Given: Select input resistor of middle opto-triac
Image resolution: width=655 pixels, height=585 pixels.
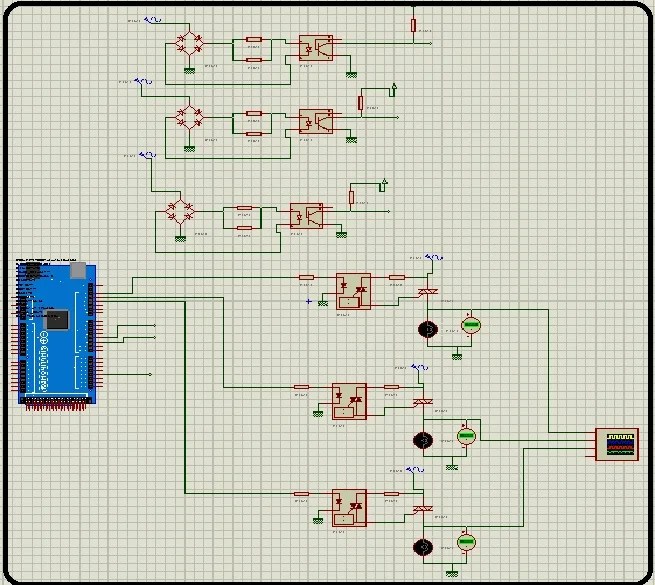Looking at the screenshot, I should coord(301,387).
